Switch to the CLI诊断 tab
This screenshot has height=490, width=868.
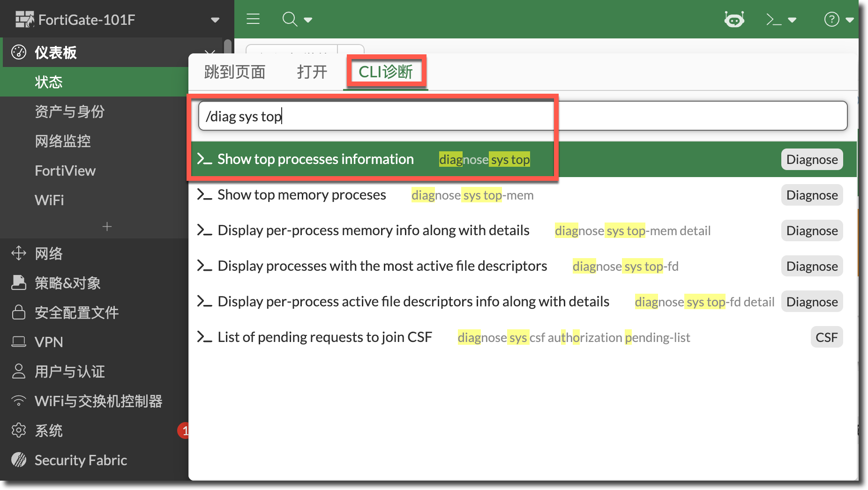386,72
